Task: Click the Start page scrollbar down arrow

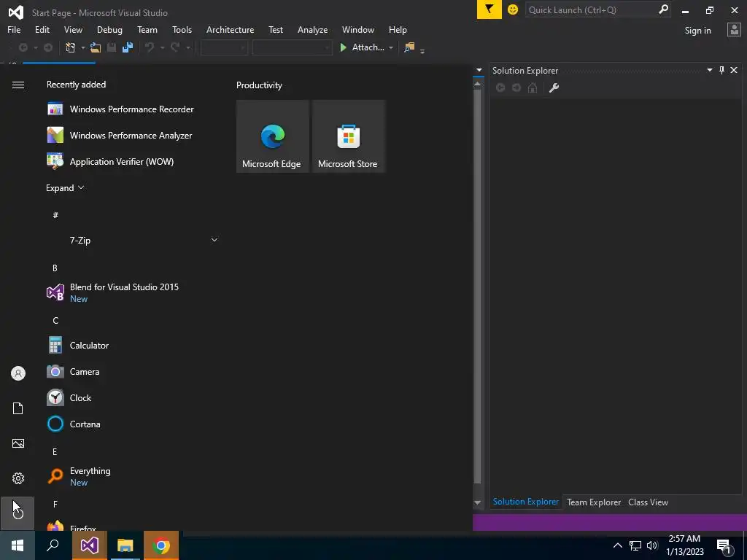Action: (477, 502)
